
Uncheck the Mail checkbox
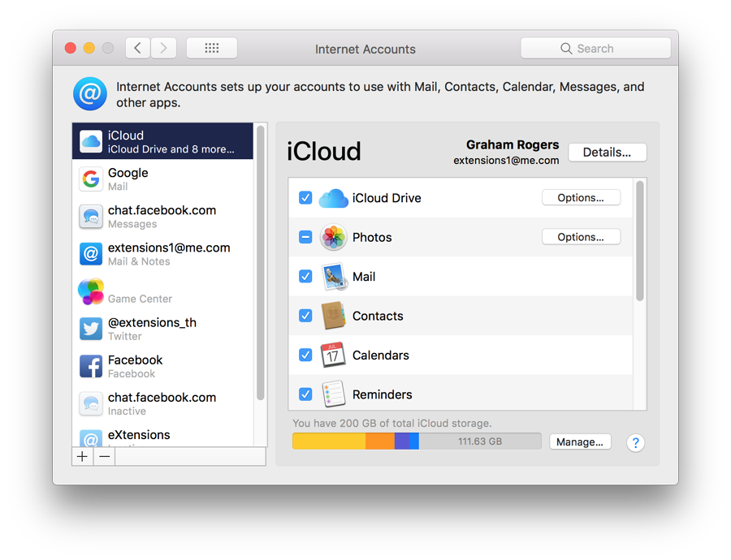(x=305, y=277)
